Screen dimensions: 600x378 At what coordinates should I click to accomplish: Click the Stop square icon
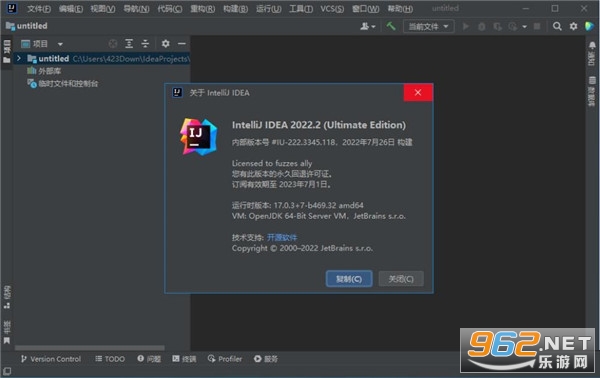coord(537,26)
